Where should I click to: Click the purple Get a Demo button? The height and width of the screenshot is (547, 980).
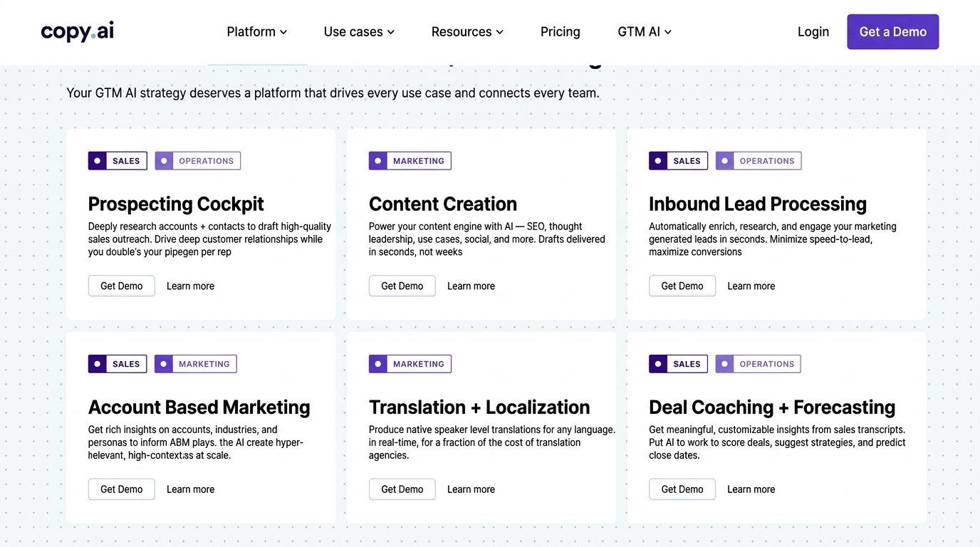(892, 32)
